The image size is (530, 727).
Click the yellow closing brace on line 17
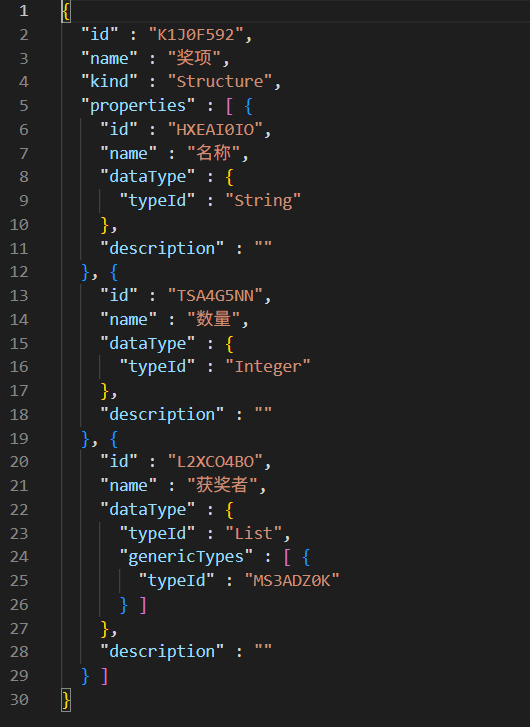pyautogui.click(x=105, y=391)
